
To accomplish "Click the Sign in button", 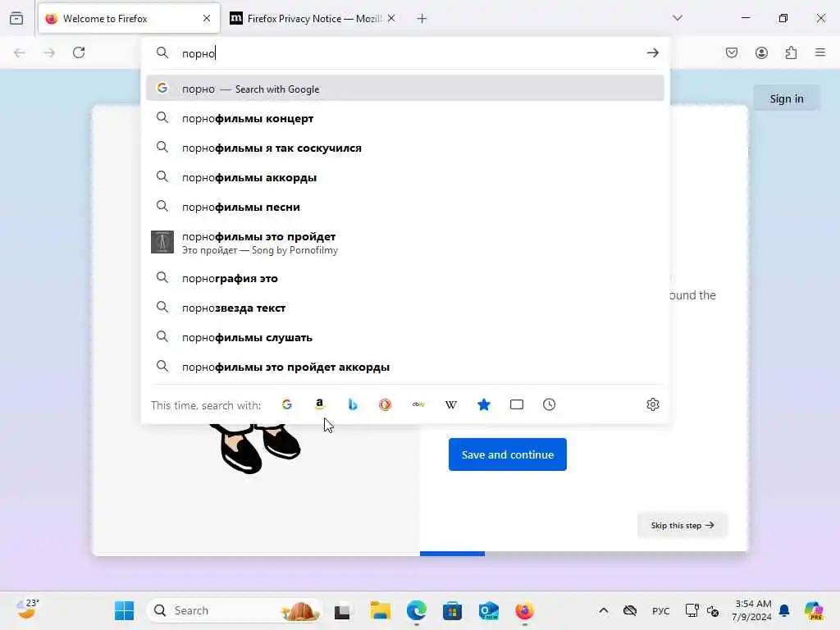I will pos(787,98).
